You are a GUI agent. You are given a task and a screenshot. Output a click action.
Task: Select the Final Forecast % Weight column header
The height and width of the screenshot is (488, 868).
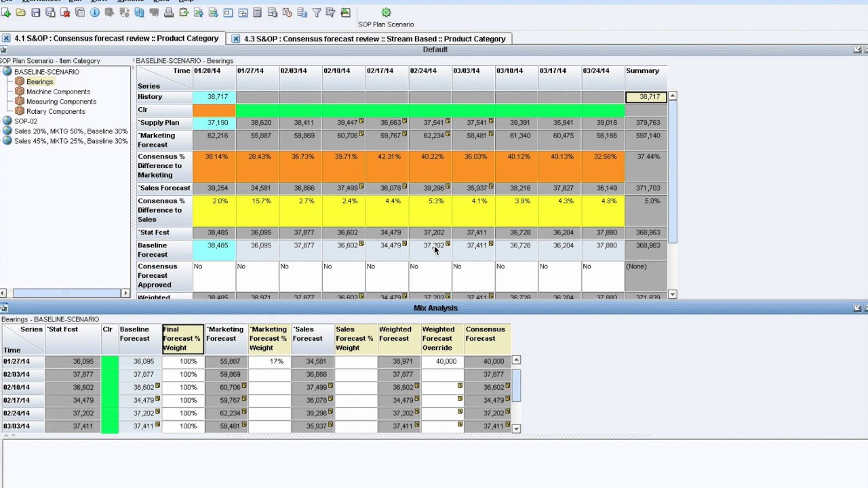(182, 338)
